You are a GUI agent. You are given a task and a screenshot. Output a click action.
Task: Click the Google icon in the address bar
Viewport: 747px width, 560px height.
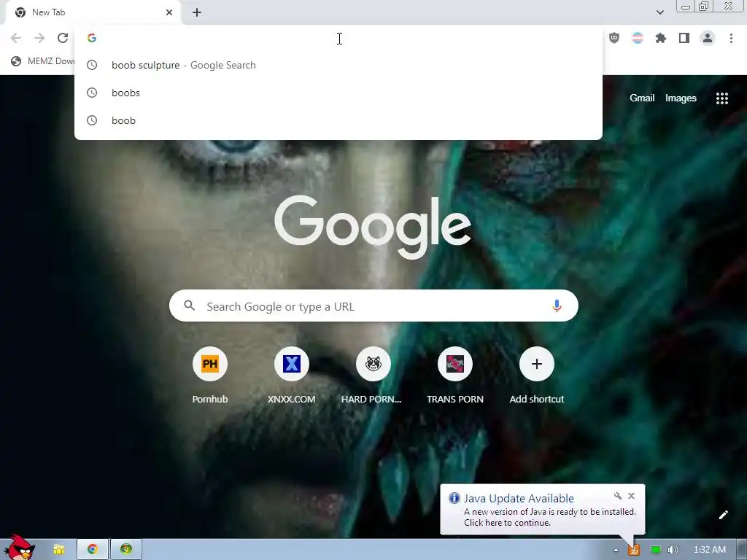tap(92, 38)
